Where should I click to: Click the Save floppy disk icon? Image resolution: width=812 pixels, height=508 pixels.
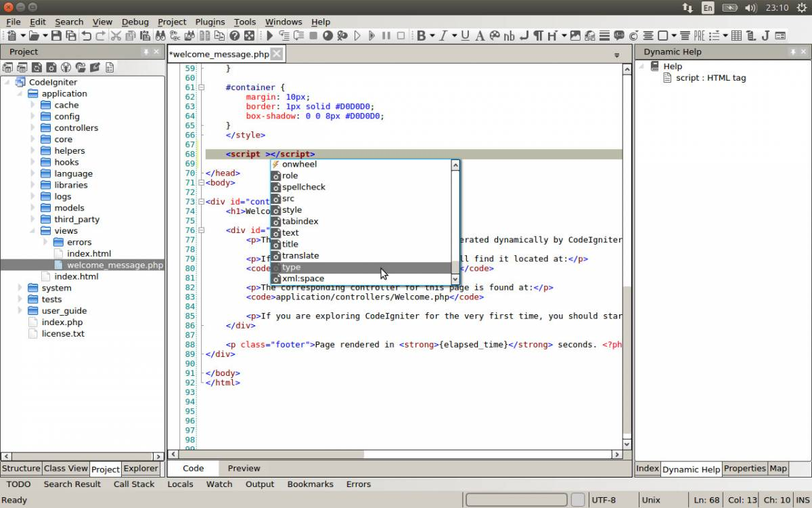coord(56,35)
